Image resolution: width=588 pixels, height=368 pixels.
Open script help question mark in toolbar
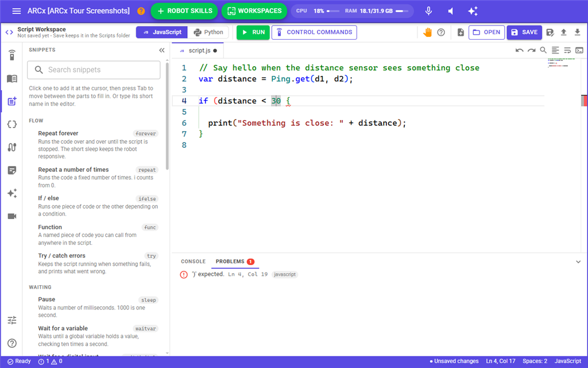click(441, 32)
